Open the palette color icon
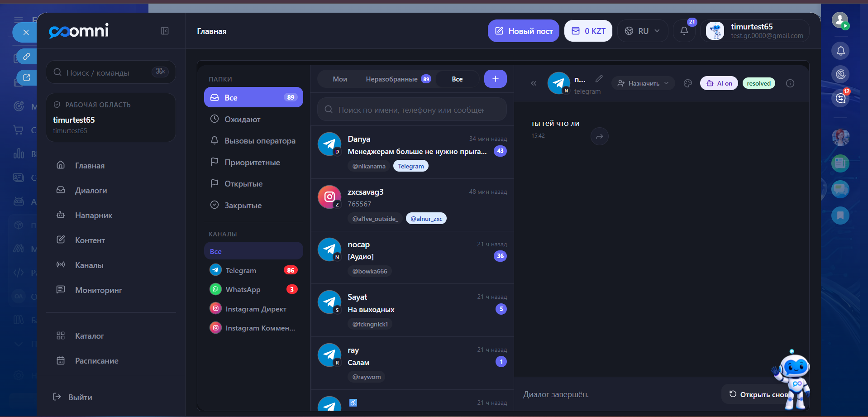This screenshot has height=417, width=868. (x=688, y=83)
